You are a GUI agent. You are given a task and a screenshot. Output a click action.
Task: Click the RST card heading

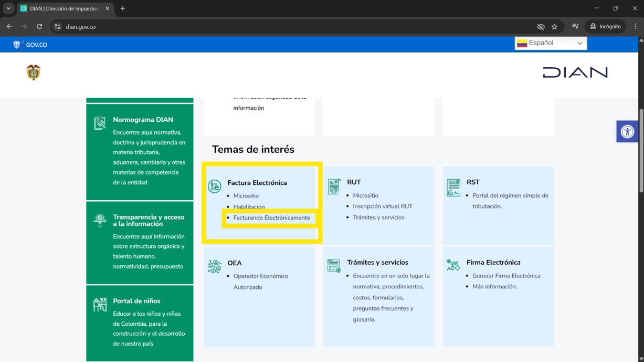tap(473, 182)
